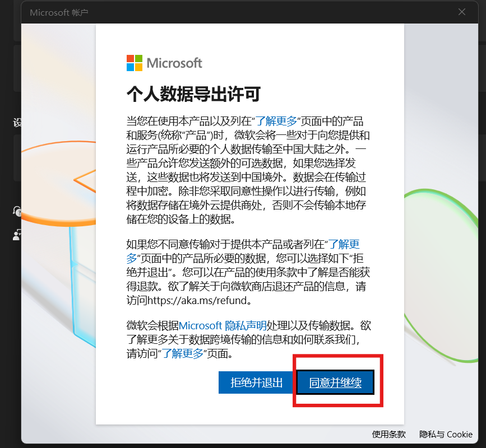The height and width of the screenshot is (448, 486).
Task: Open the 使用条款 link at bottom
Action: point(388,434)
